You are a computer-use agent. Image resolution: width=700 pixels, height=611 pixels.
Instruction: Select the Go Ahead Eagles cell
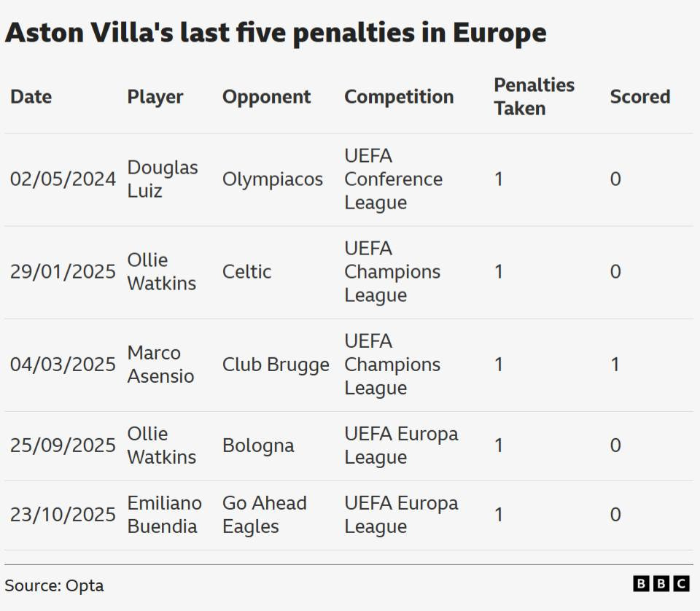coord(265,515)
